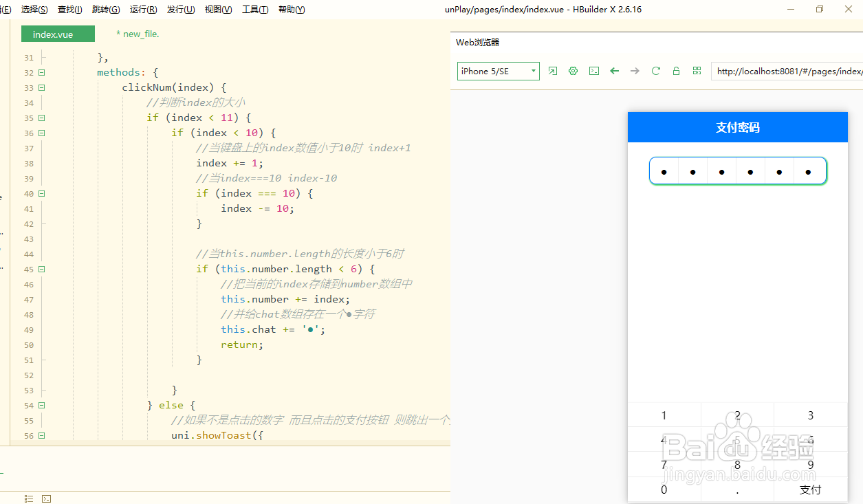Open the 发行(U) menu

click(x=181, y=10)
